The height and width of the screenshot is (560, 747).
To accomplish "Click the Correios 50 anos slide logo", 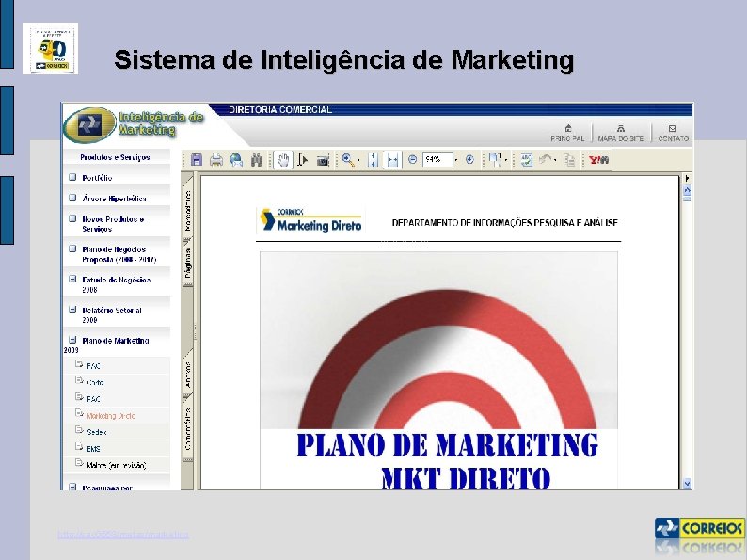I will point(51,48).
